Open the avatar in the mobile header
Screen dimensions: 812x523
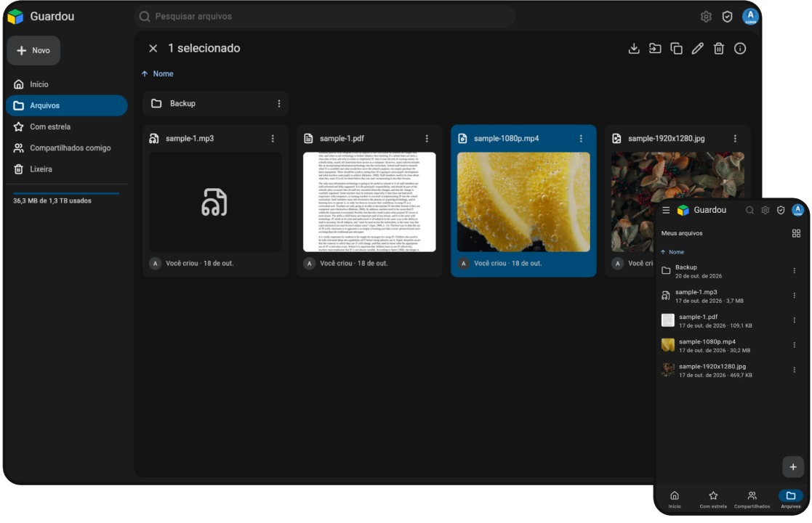(797, 210)
